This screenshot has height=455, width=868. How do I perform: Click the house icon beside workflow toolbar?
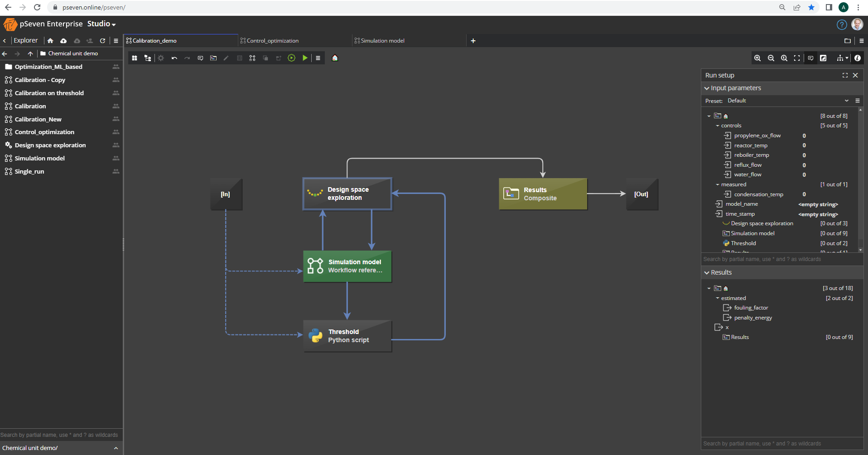pyautogui.click(x=335, y=58)
